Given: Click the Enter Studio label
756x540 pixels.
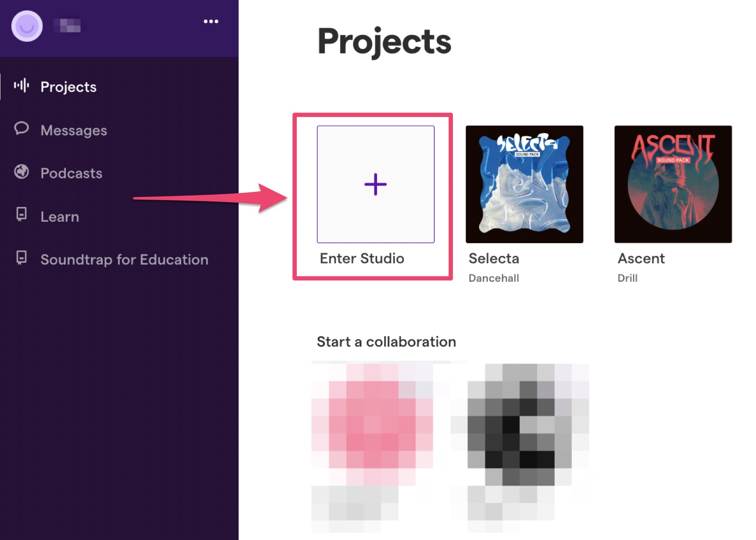Looking at the screenshot, I should click(x=362, y=258).
